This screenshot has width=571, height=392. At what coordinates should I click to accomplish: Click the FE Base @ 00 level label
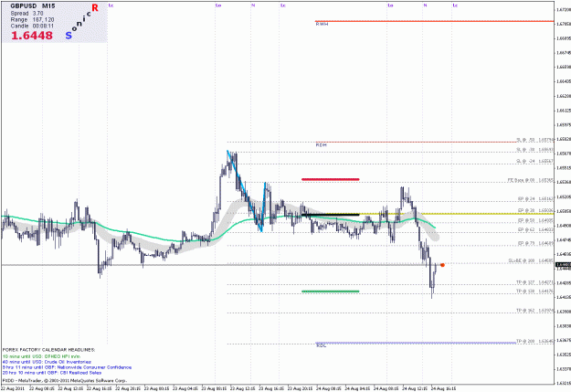531,180
